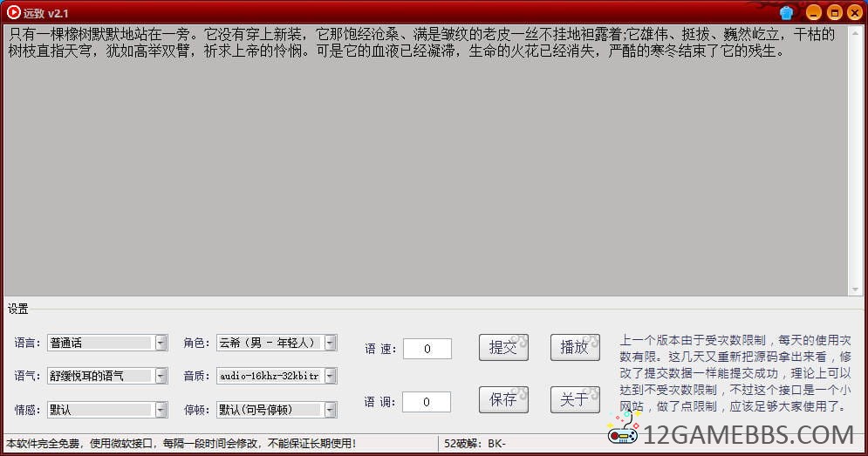The height and width of the screenshot is (456, 868).
Task: Close the 远致 v2.1 window
Action: pos(855,12)
